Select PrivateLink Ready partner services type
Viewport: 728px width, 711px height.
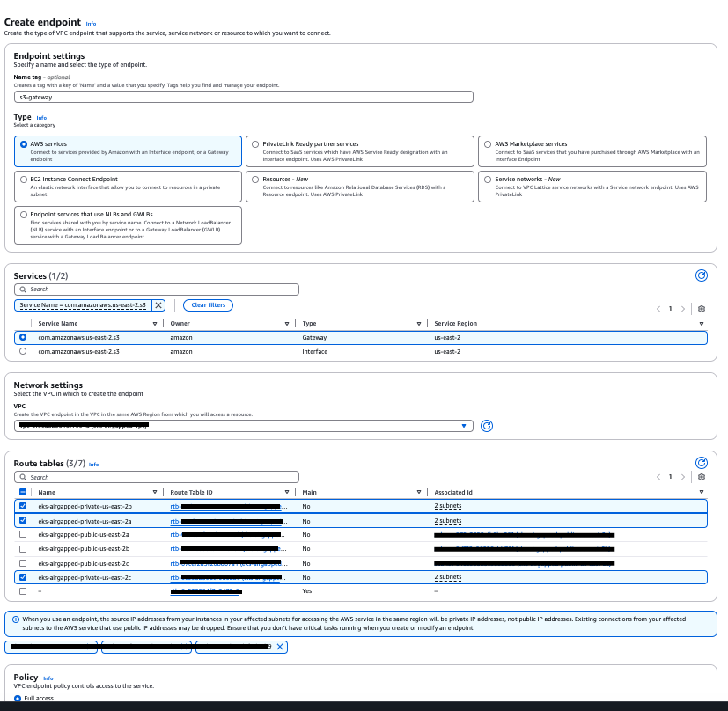[x=255, y=143]
